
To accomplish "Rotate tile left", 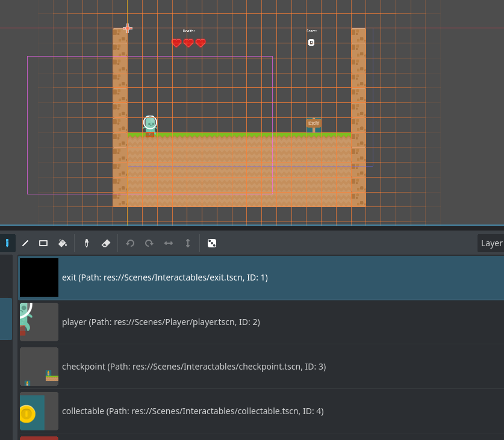I will click(x=130, y=243).
